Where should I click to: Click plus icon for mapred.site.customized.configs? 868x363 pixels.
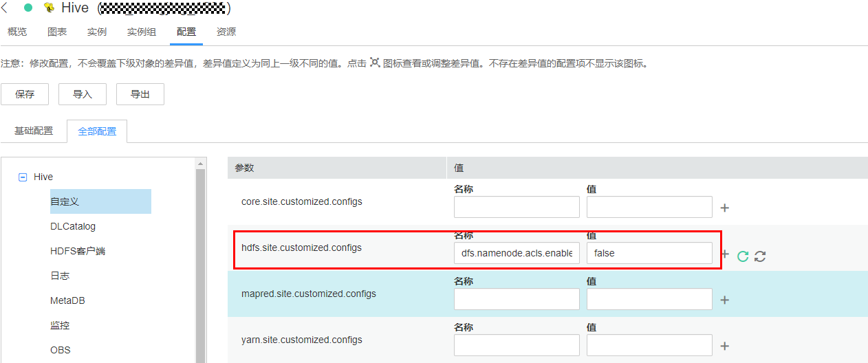[x=724, y=300]
